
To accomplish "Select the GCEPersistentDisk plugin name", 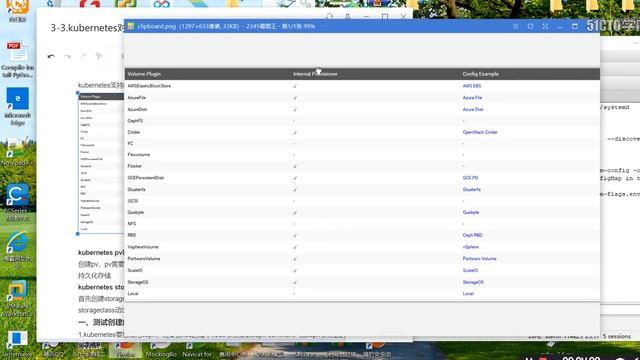I will [145, 178].
